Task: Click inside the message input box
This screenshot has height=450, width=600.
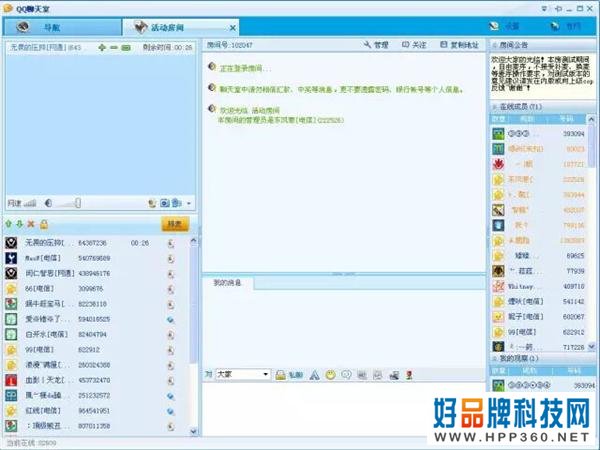Action: [314, 408]
